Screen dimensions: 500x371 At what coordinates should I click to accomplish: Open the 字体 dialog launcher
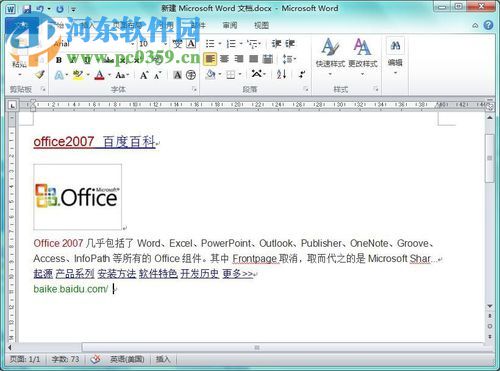click(x=194, y=89)
